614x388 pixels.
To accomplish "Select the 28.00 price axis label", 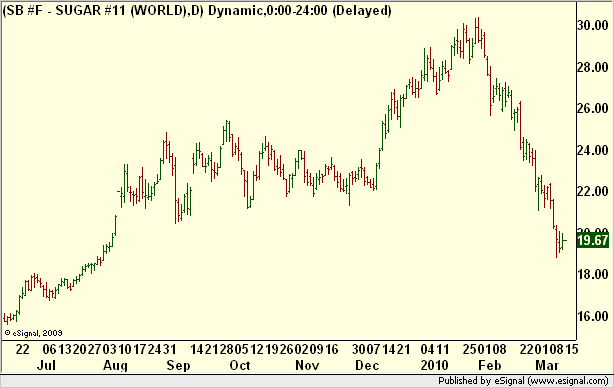I will pos(592,67).
